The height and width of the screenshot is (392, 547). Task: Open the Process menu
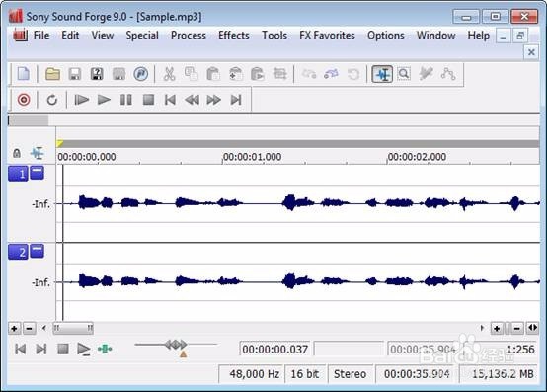tap(189, 36)
